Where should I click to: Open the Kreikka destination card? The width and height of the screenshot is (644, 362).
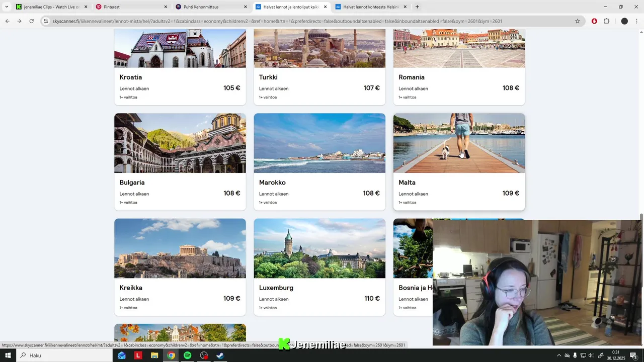point(180,267)
